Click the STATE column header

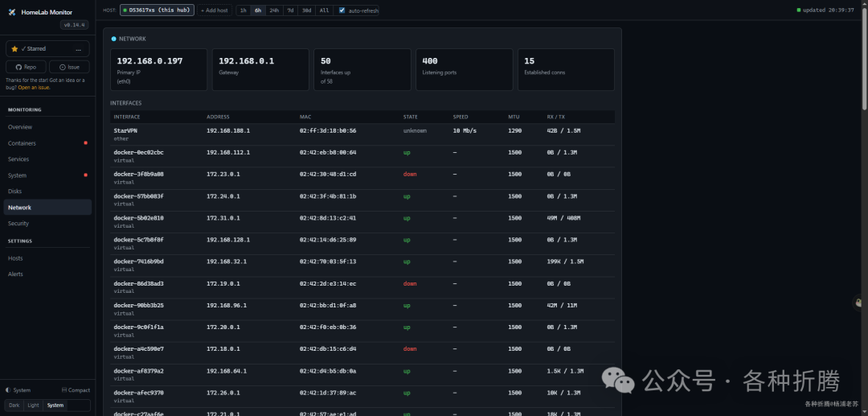(410, 117)
